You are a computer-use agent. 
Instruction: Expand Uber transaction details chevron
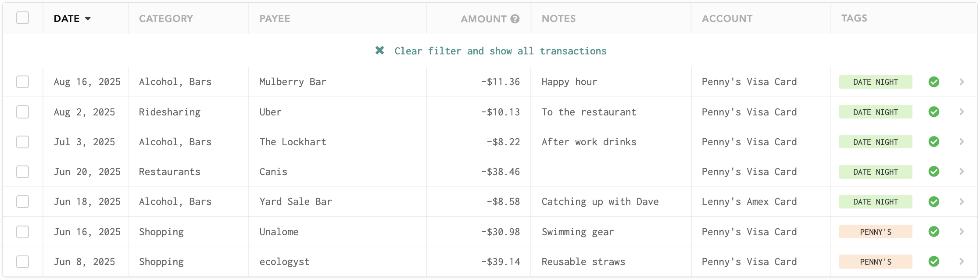(962, 112)
